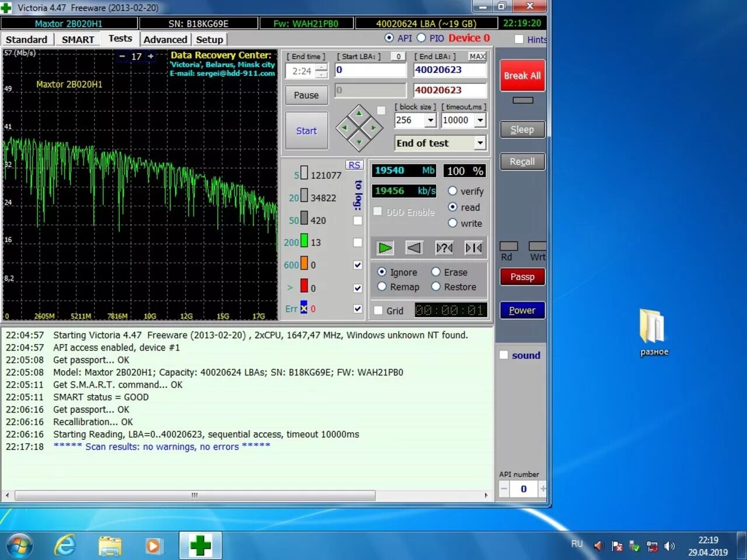747x560 pixels.
Task: Adjust End time spinner arrows
Action: click(322, 71)
